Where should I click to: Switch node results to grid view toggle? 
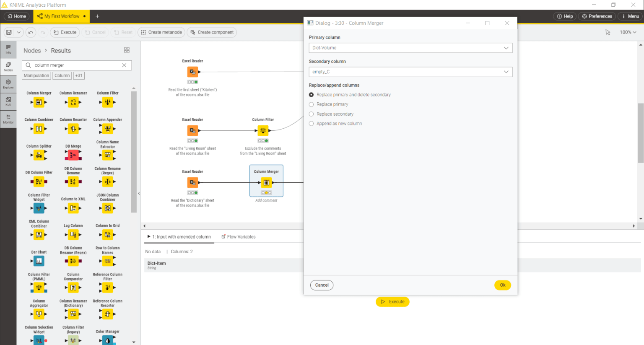(x=127, y=50)
